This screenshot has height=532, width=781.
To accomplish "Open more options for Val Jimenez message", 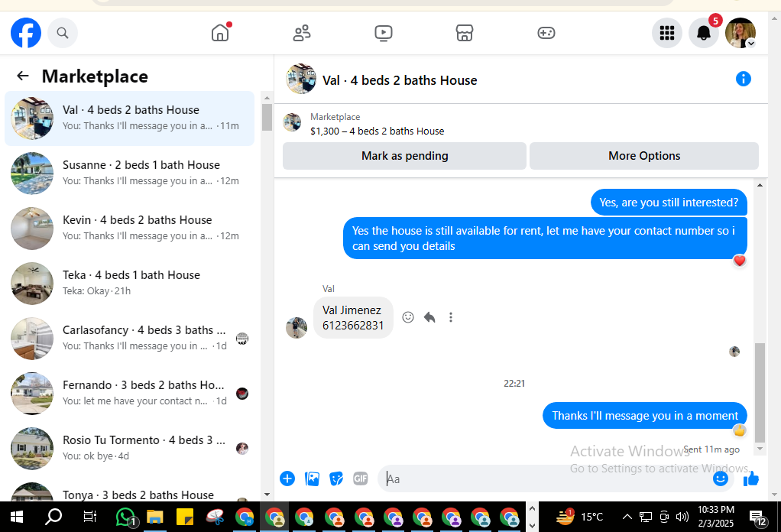I will pos(451,317).
